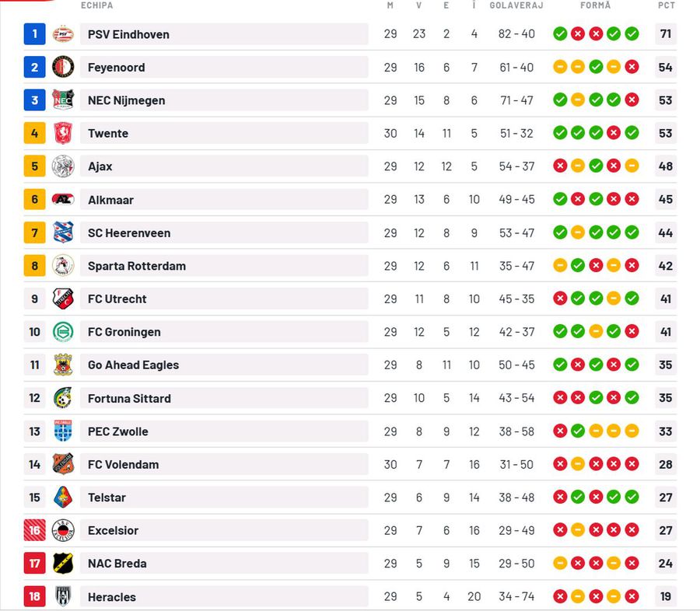The width and height of the screenshot is (700, 611).
Task: Click the red position 17 badge
Action: [x=35, y=564]
